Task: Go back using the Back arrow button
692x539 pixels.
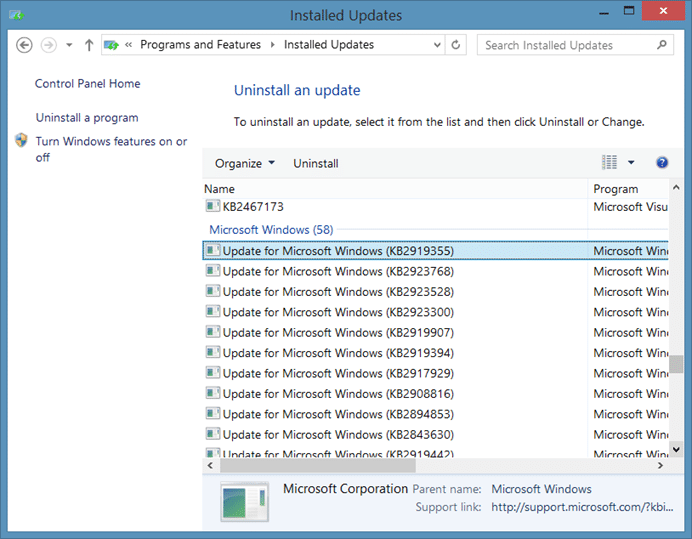Action: (24, 45)
